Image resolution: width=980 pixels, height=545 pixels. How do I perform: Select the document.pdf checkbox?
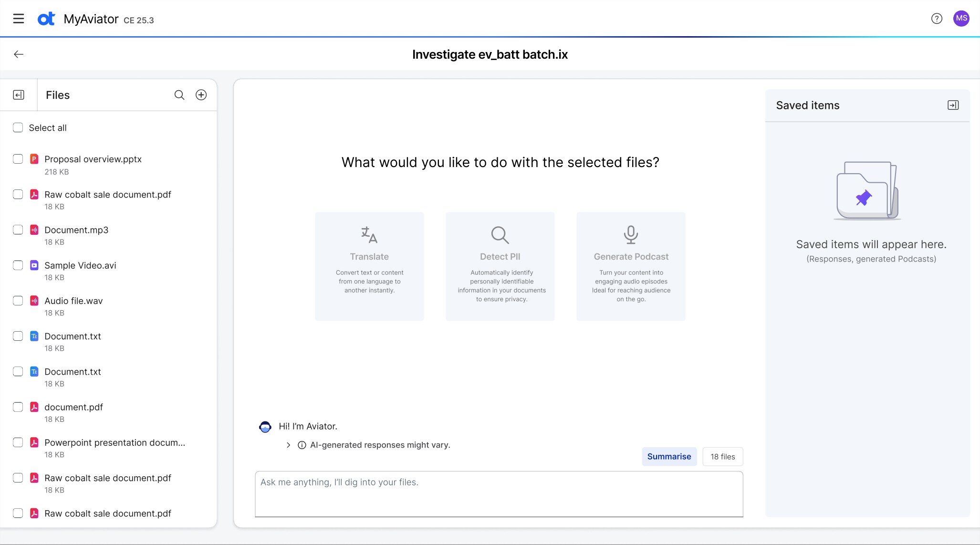18,407
